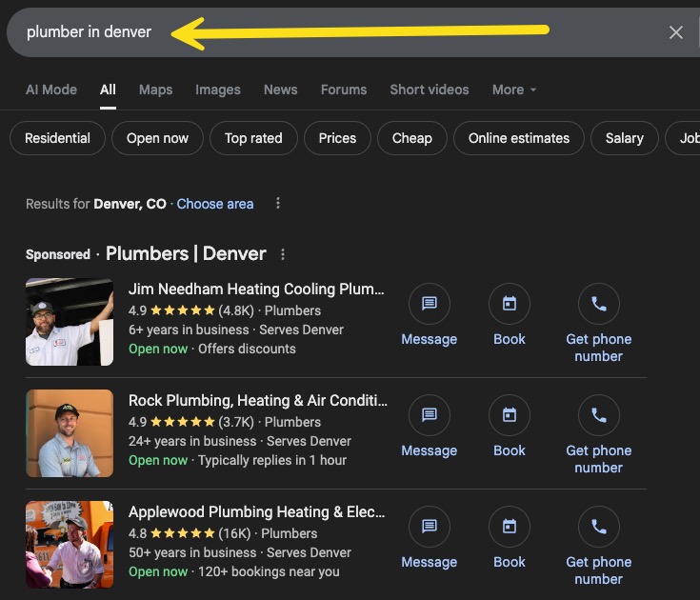This screenshot has width=700, height=600.
Task: Enable the Residential filter chip
Action: [x=57, y=138]
